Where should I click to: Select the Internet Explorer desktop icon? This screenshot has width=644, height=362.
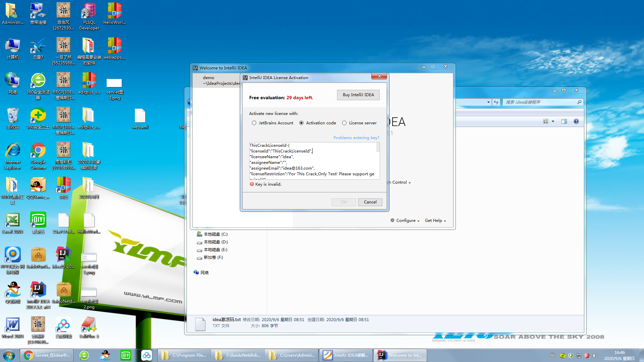point(13,156)
